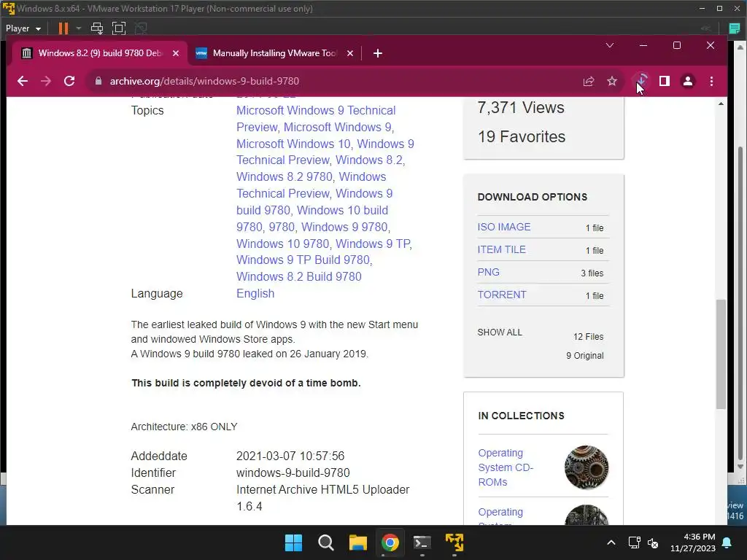Send Ctrl+Alt+Del to the virtual machine

click(97, 28)
